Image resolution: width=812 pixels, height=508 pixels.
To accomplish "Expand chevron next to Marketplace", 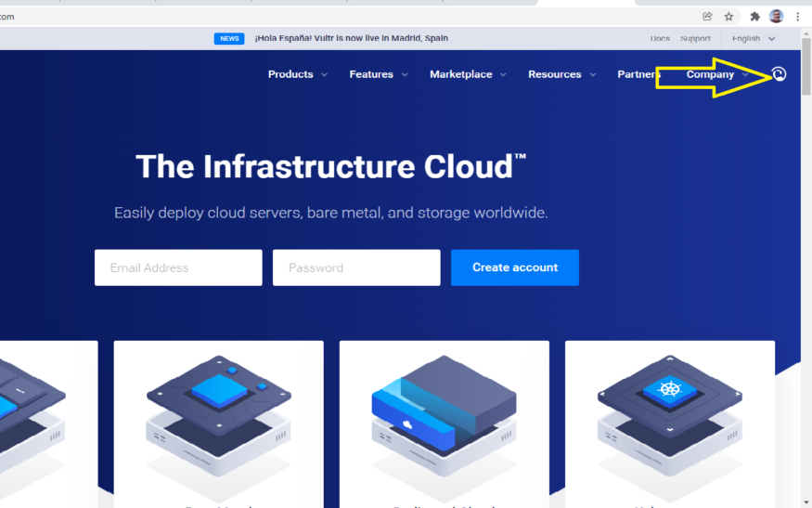I will pos(503,74).
